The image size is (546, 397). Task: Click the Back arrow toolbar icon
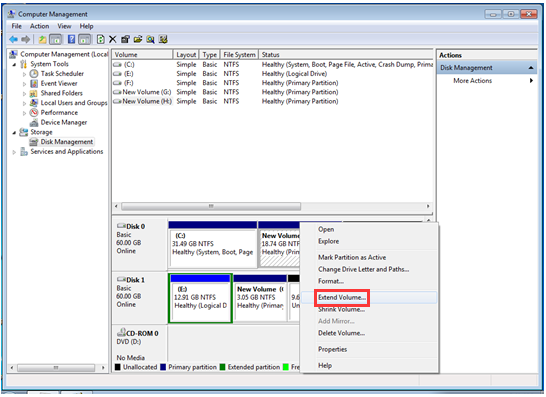[x=14, y=39]
